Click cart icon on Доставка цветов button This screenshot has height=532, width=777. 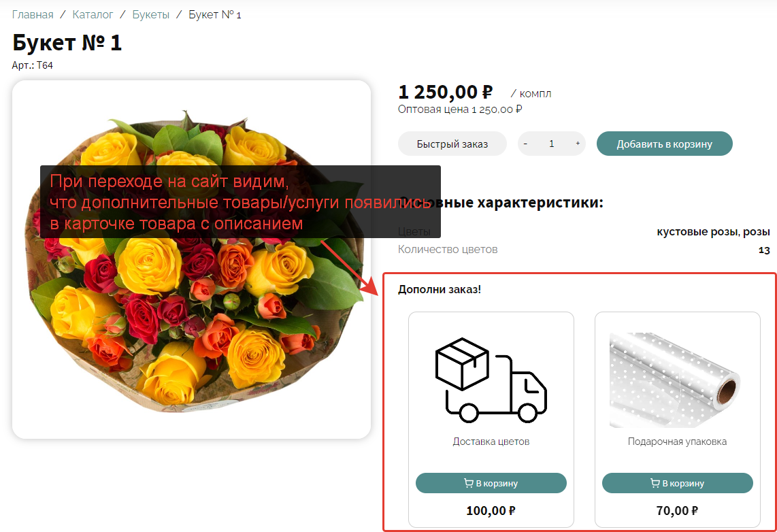tap(468, 483)
